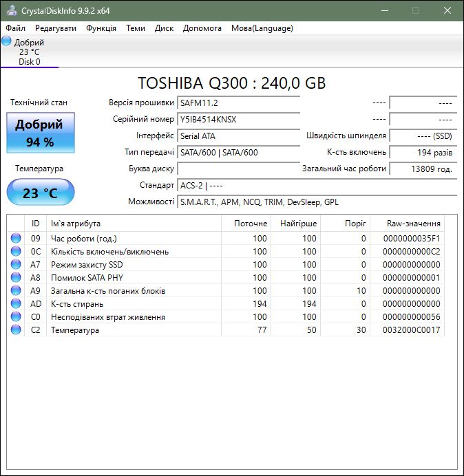Click the CrystalDiskInfo app icon in title bar
Image resolution: width=464 pixels, height=476 pixels.
coord(12,10)
